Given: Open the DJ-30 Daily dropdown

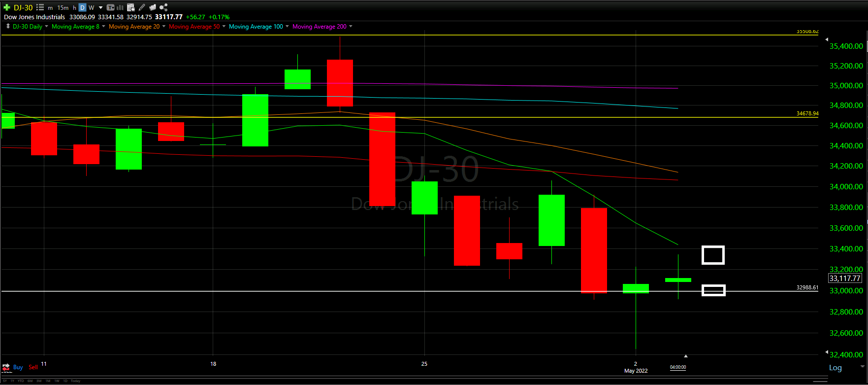Looking at the screenshot, I should [46, 26].
